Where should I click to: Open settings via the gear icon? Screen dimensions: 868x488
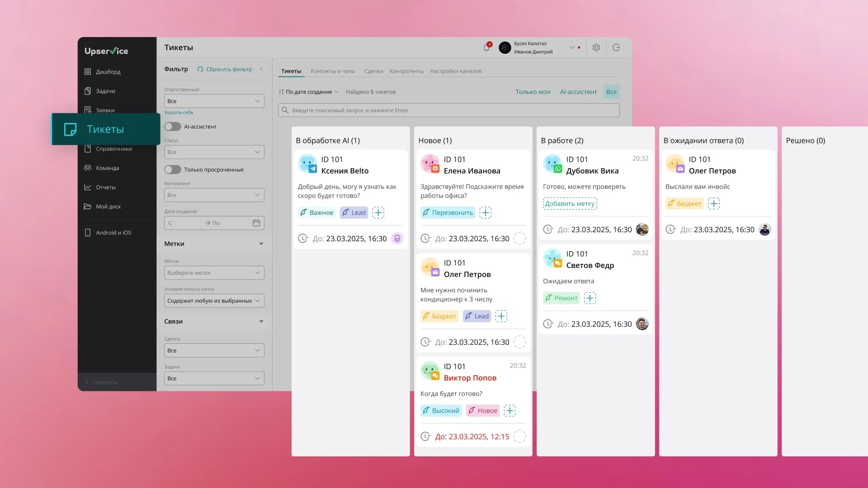coord(596,47)
